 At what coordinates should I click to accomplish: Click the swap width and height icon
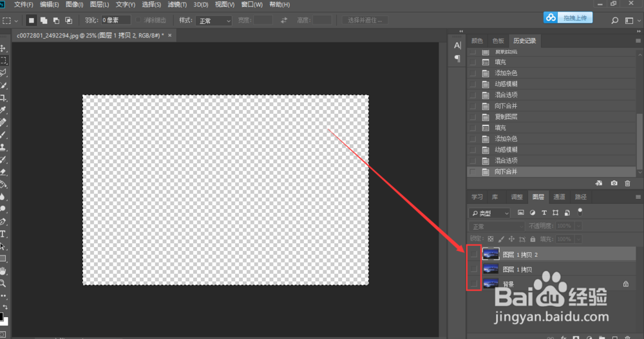pos(284,20)
